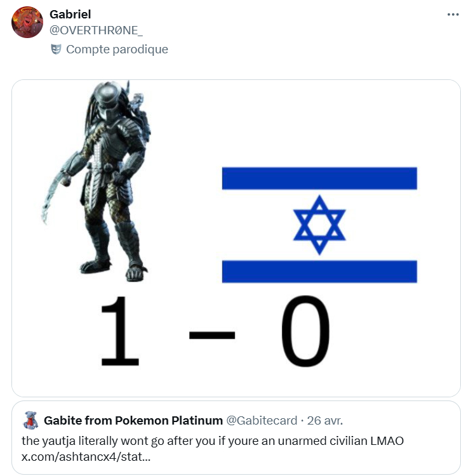Click the 26 avr. post date
This screenshot has height=476, width=461.
point(324,420)
